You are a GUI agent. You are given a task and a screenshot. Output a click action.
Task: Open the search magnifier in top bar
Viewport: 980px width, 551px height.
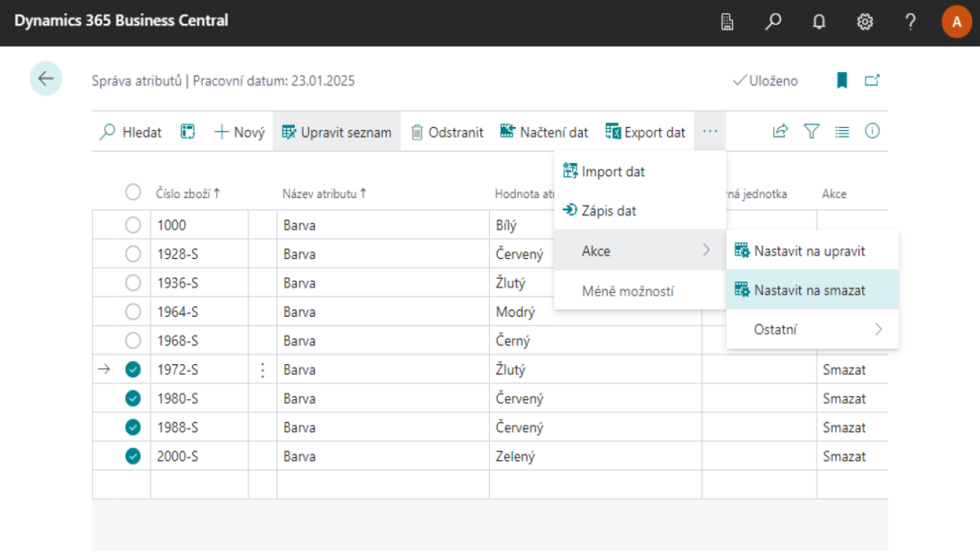[x=773, y=22]
